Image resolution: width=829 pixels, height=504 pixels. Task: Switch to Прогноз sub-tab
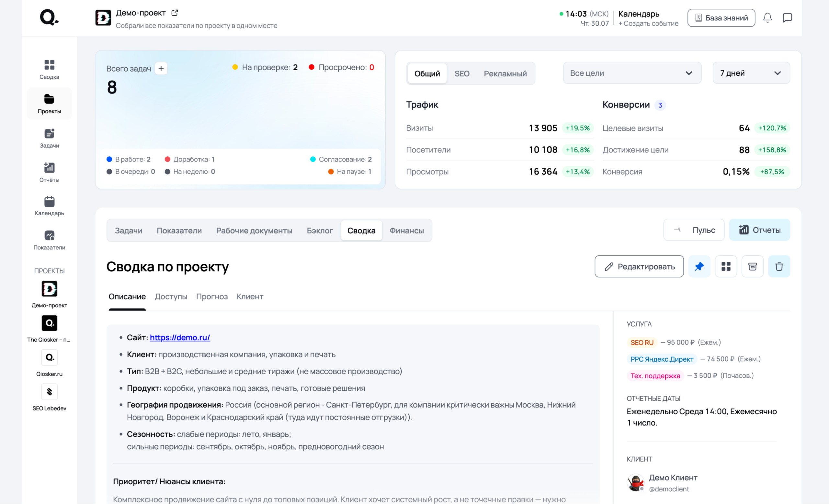click(x=212, y=297)
